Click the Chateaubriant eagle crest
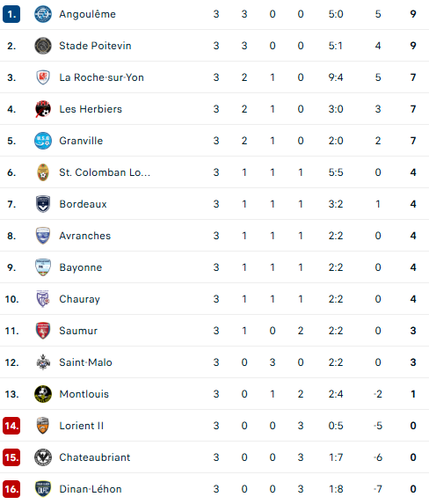 click(43, 457)
